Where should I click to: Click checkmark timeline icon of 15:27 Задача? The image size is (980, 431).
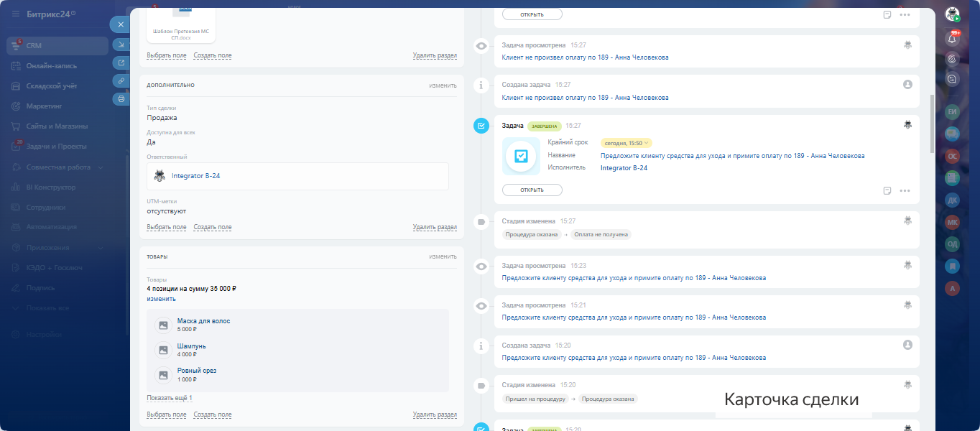pos(481,126)
